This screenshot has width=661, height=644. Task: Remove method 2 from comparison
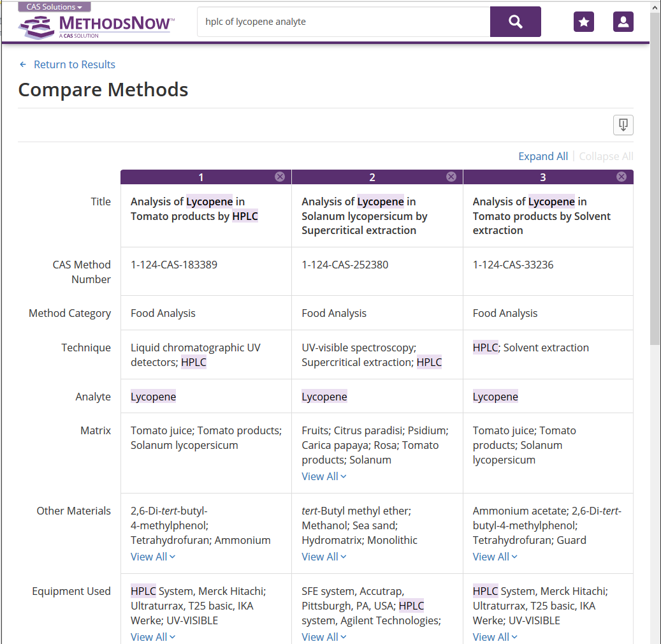[x=451, y=177]
